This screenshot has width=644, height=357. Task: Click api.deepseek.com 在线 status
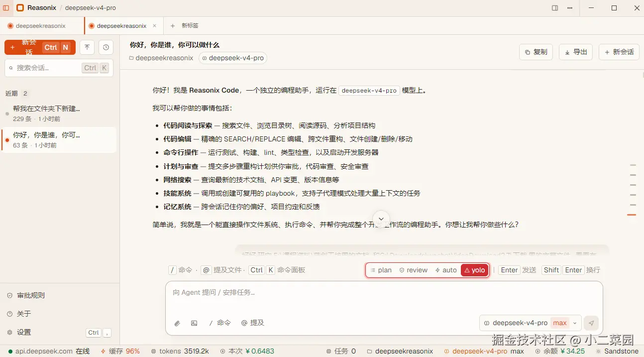pyautogui.click(x=49, y=351)
